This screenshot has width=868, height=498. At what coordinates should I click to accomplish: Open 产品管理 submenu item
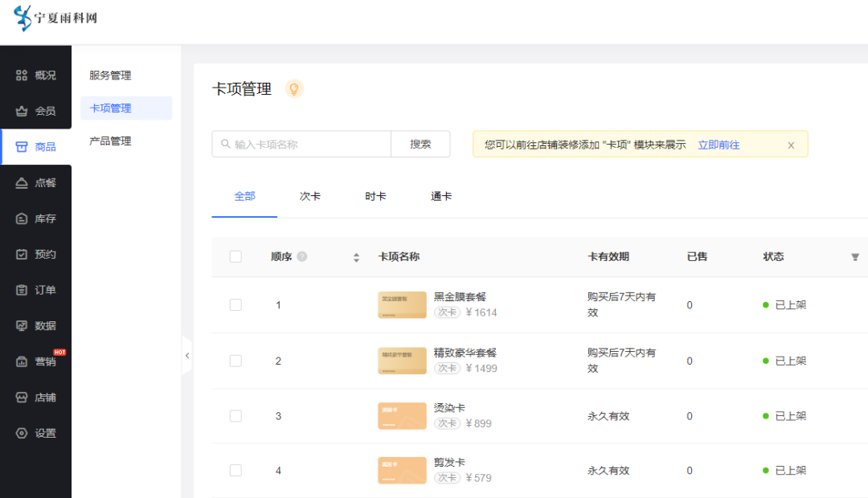coord(110,141)
